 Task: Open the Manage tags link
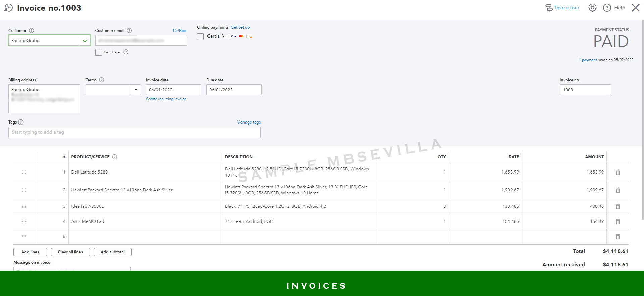pos(249,122)
